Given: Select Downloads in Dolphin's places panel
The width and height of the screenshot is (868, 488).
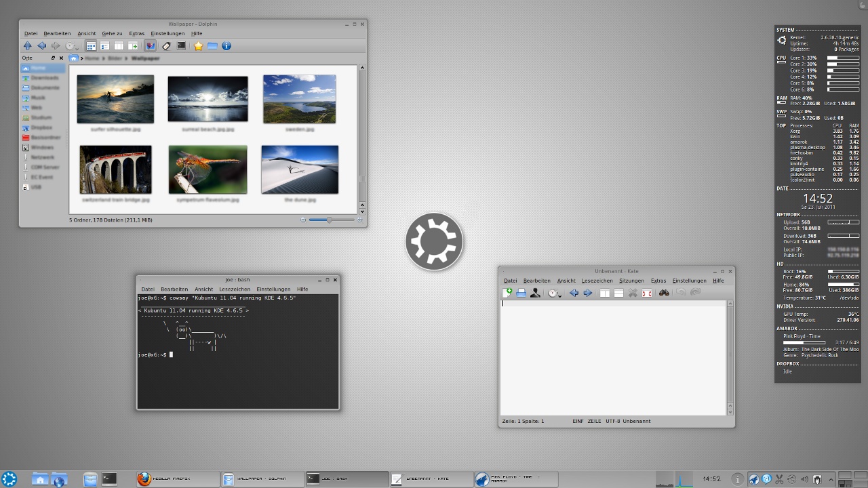Looking at the screenshot, I should [43, 78].
